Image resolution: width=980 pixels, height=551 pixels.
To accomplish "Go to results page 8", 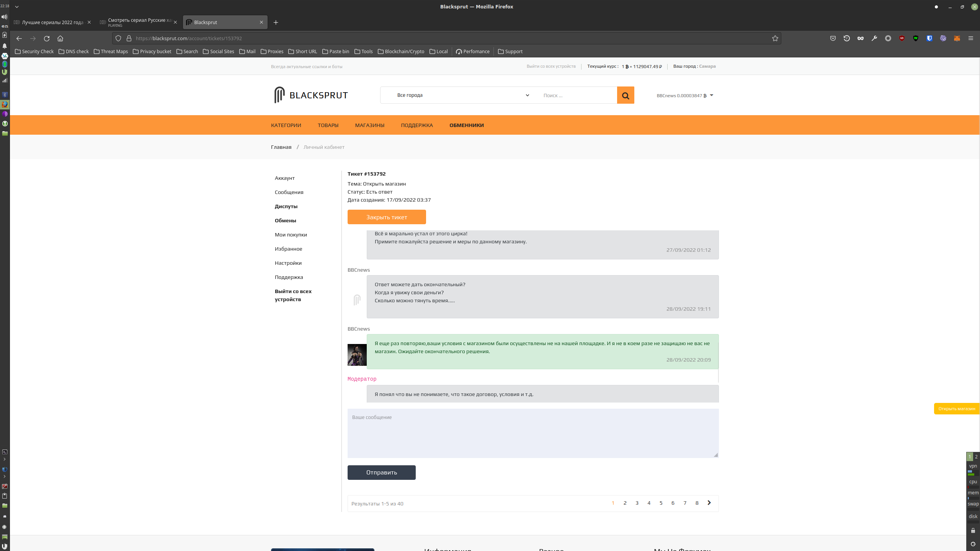I will (697, 503).
